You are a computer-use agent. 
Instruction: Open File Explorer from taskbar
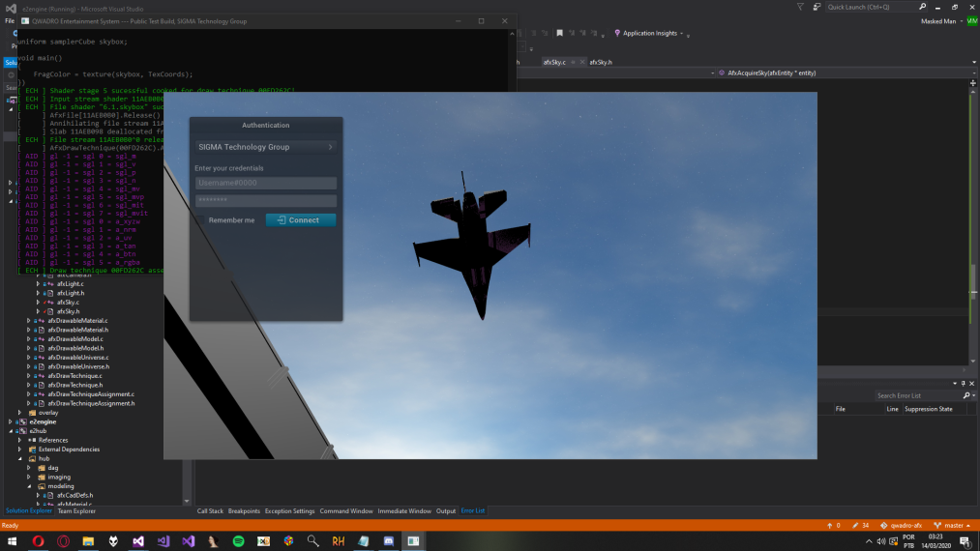click(88, 541)
